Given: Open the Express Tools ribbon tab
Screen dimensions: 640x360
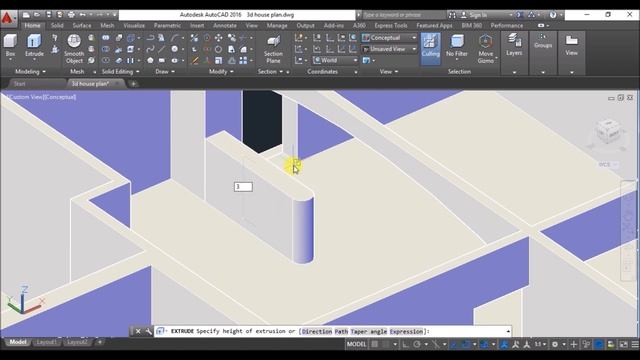Looking at the screenshot, I should (x=391, y=25).
